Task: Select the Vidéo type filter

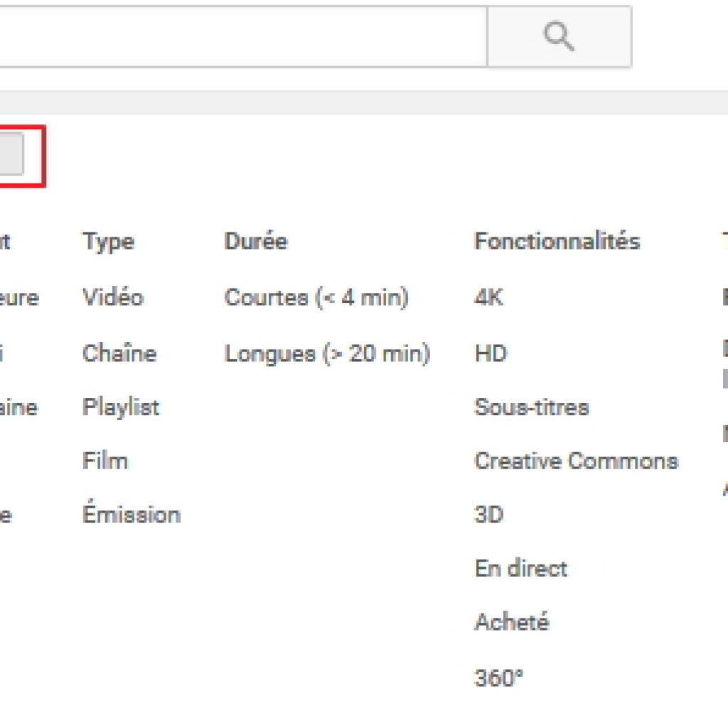Action: click(x=112, y=296)
